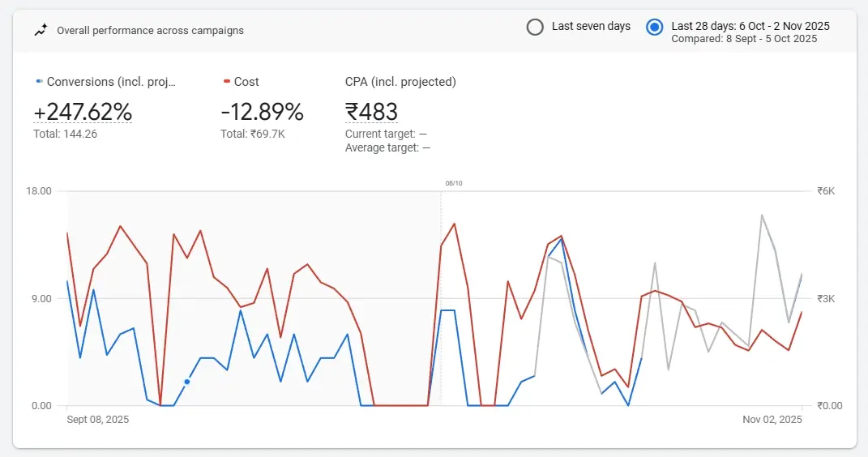Click the ₹483 CPA value
The width and height of the screenshot is (868, 457).
point(371,112)
